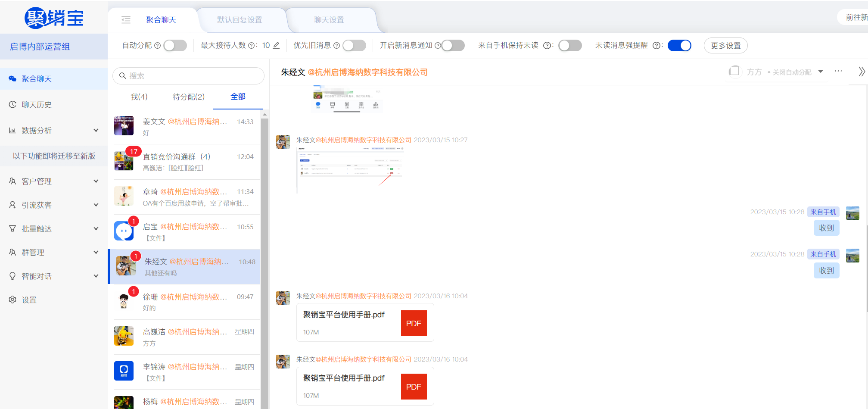Select the 聚合聊天 top tab
868x409 pixels.
click(161, 20)
